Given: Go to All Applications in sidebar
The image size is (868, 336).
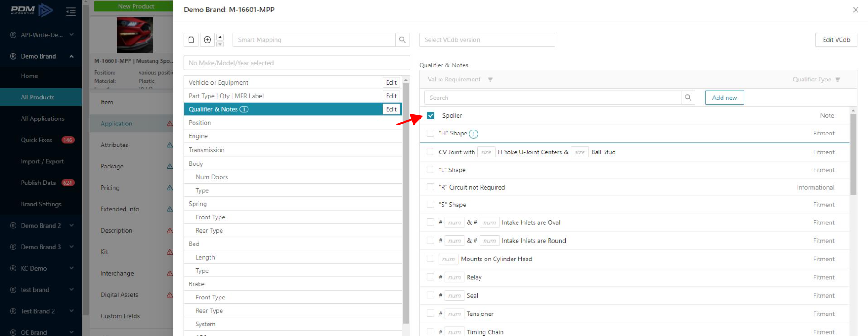Looking at the screenshot, I should point(43,119).
